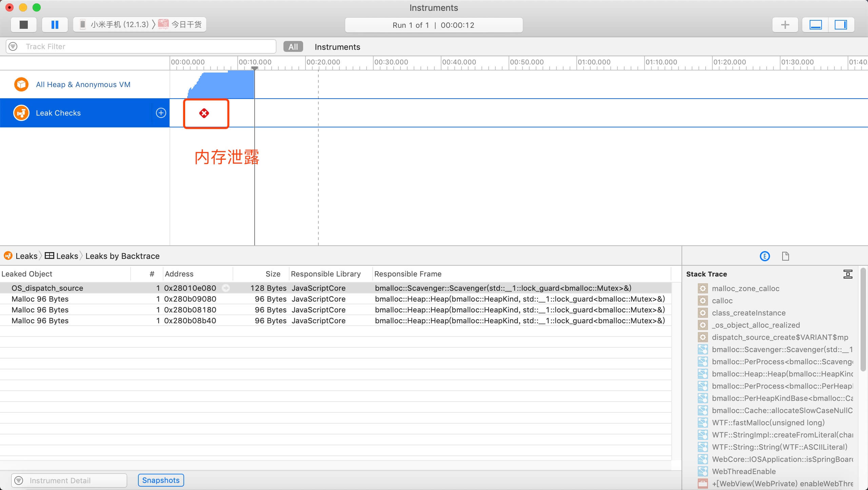The image size is (868, 490).
Task: Expand the detail arrow next to address 0x28010e080
Action: (226, 288)
